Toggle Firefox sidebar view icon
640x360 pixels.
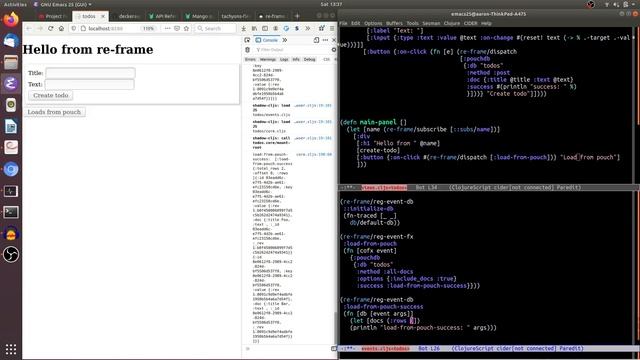point(265,29)
